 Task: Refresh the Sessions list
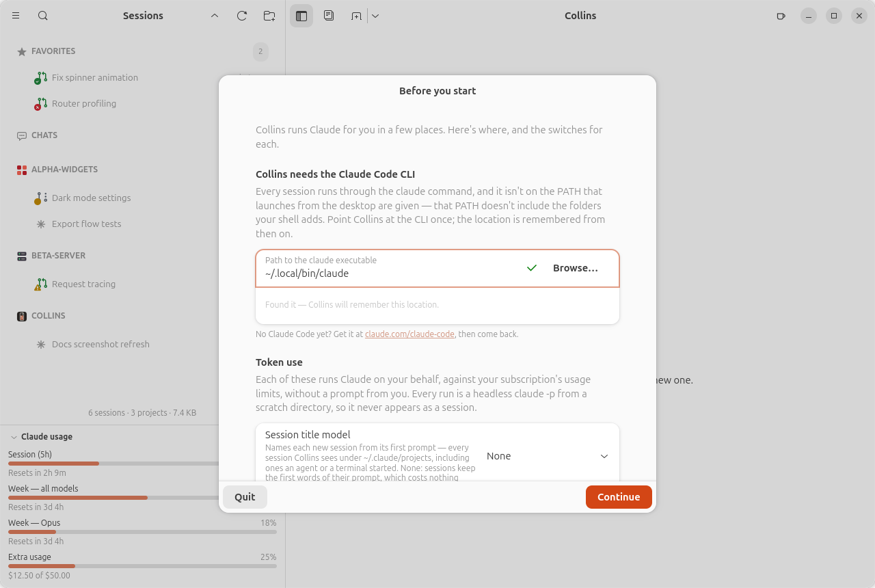242,16
